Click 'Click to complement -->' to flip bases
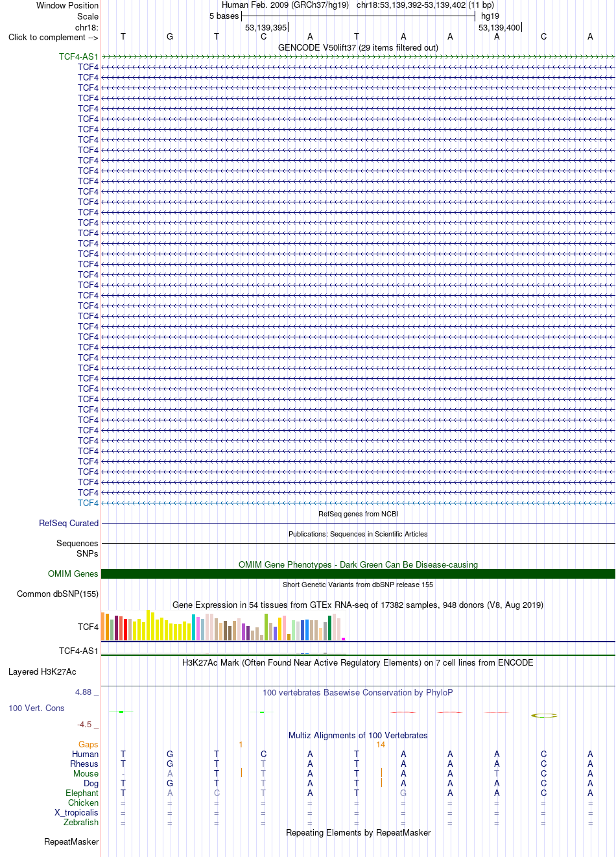The height and width of the screenshot is (857, 616). 53,37
